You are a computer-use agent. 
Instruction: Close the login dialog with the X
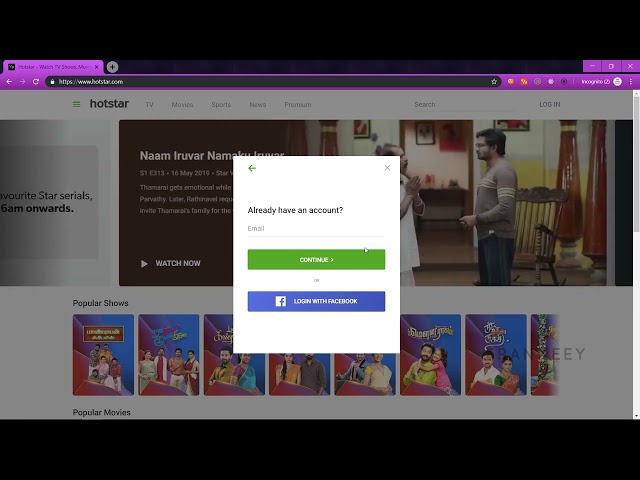tap(387, 168)
